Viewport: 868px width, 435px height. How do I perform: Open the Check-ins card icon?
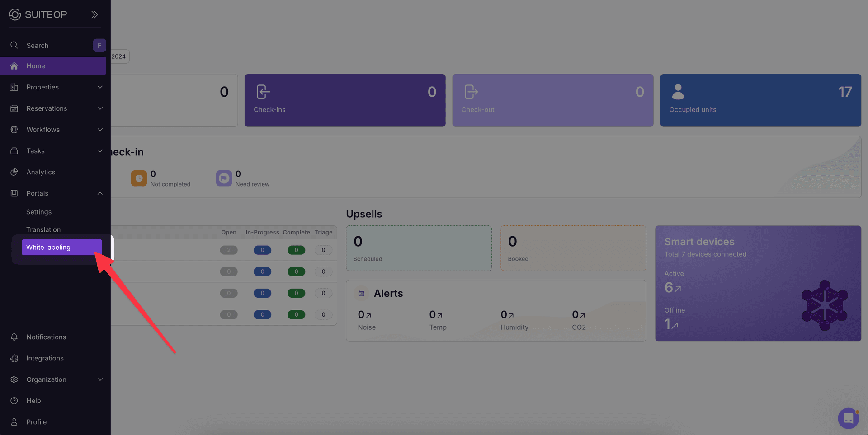263,91
